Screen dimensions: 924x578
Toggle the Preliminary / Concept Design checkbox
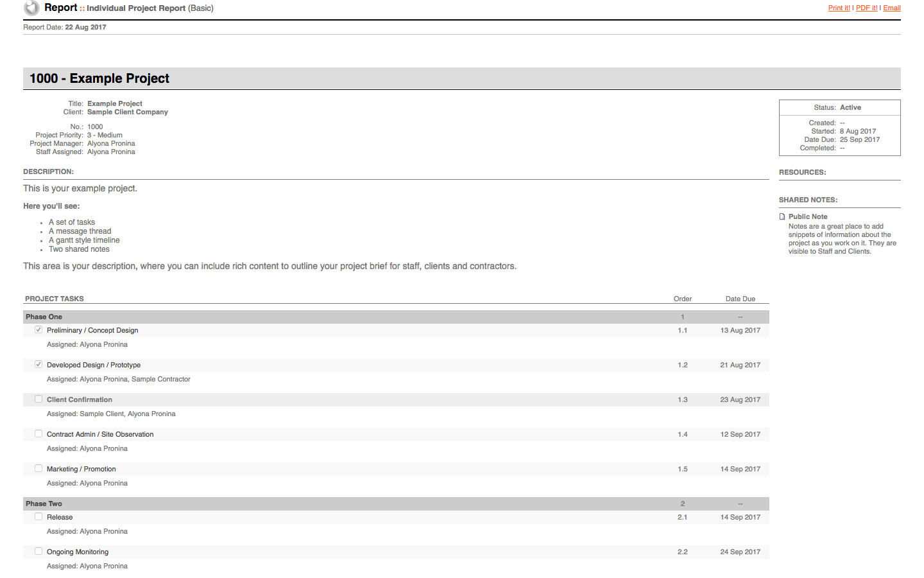point(38,329)
